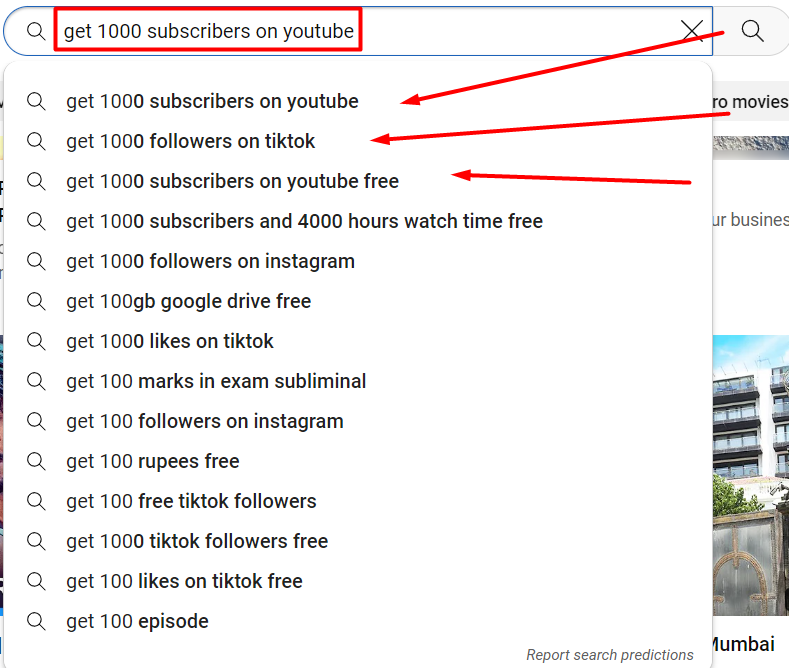Screen dimensions: 789x668
Task: Click the search magnifier button at right
Action: tap(752, 31)
